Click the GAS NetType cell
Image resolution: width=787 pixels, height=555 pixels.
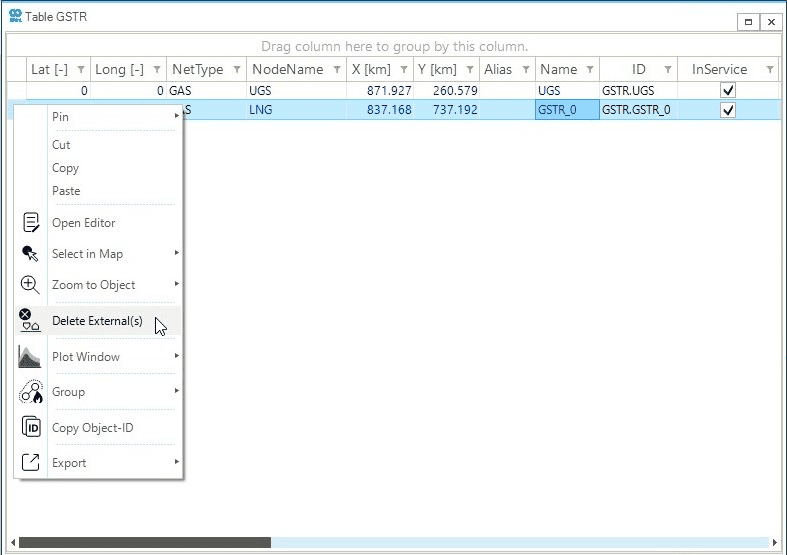click(206, 90)
